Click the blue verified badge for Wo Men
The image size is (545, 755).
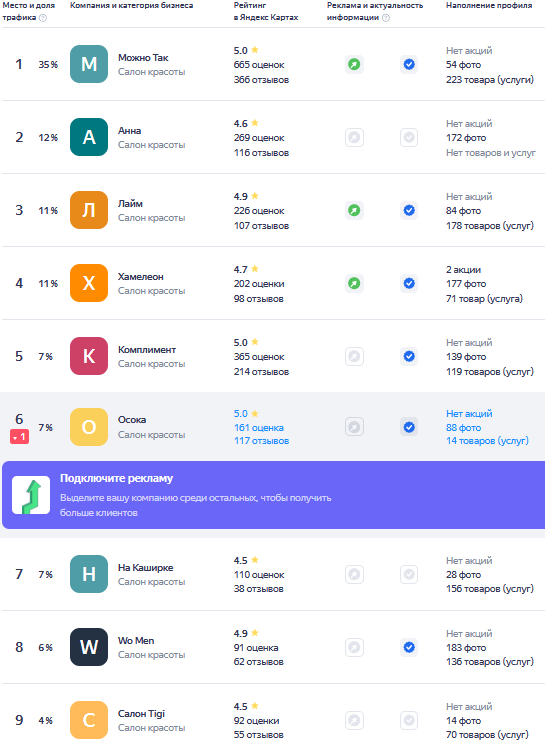409,647
